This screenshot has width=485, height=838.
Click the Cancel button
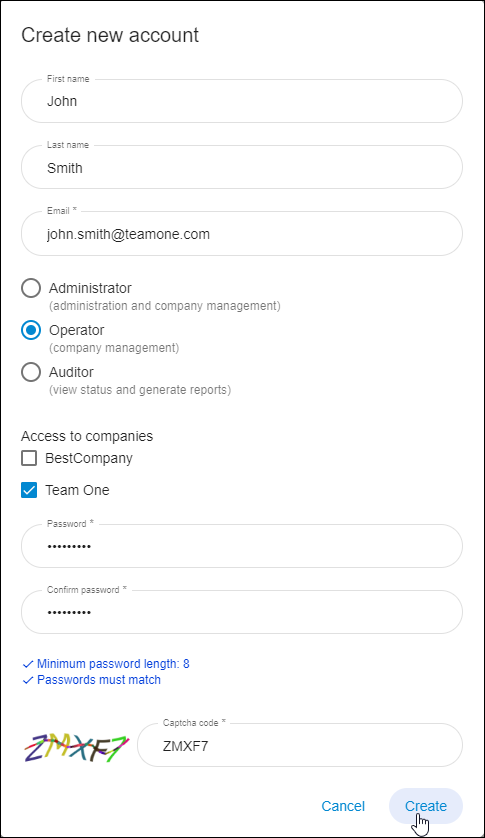pos(343,806)
